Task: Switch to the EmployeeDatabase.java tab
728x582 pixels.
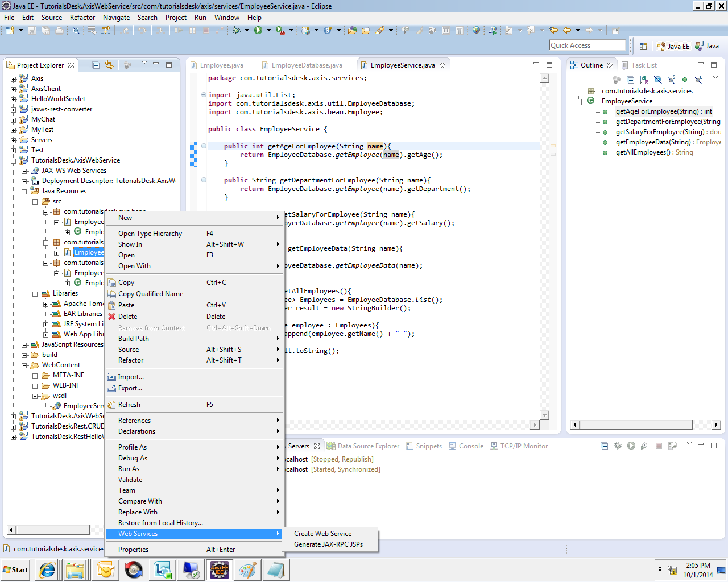Action: [x=306, y=65]
